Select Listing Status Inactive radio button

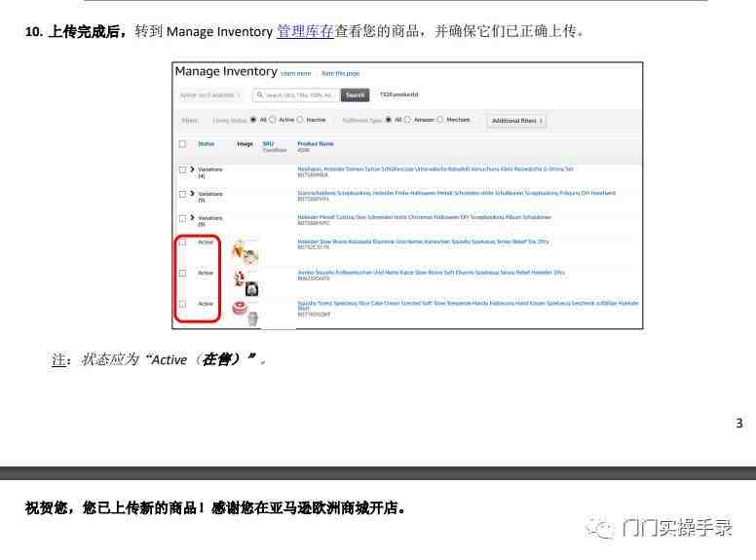(x=300, y=120)
